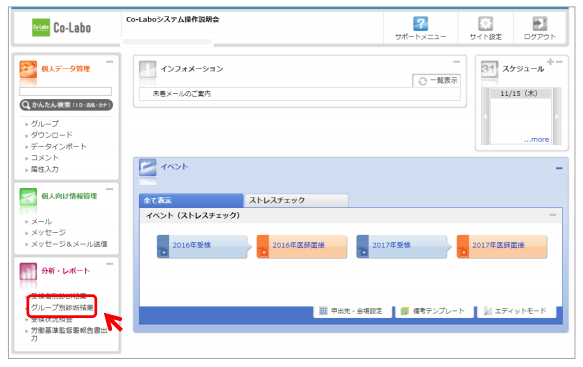Viewport: 583px width, 367px height.
Task: Click the インフォメーション panel icon
Action: (148, 69)
